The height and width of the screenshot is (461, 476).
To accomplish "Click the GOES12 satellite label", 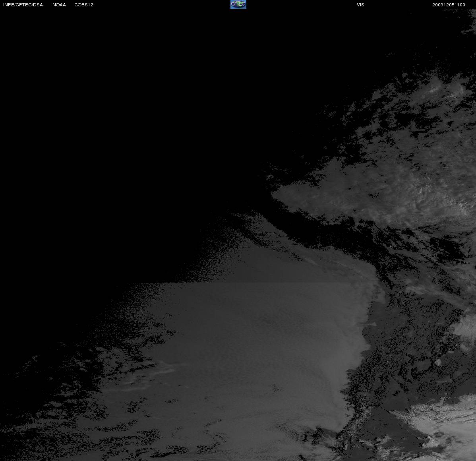I will click(84, 5).
